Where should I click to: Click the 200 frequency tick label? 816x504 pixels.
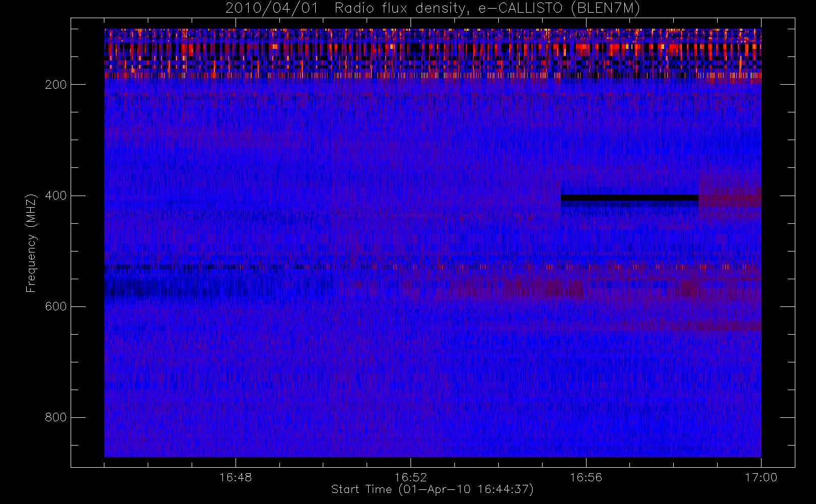pyautogui.click(x=56, y=85)
